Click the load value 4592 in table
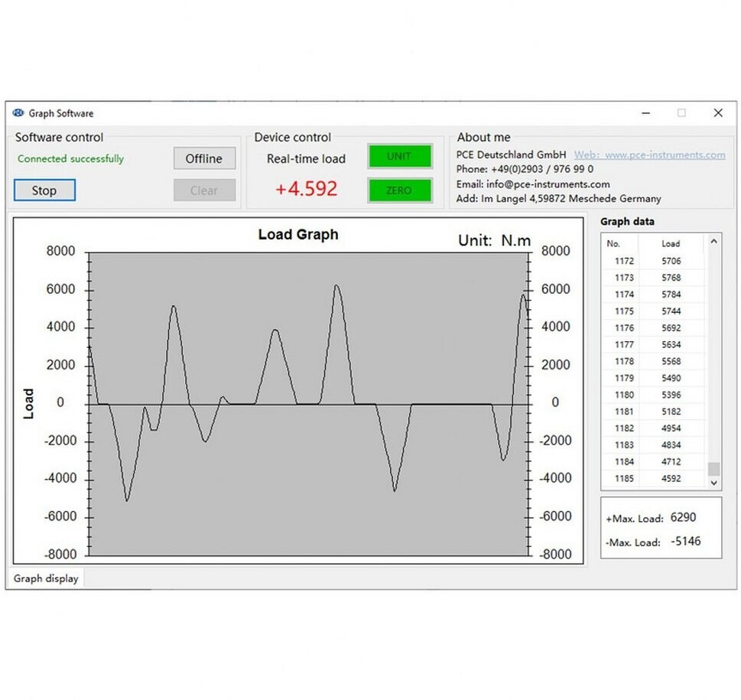 tap(671, 478)
